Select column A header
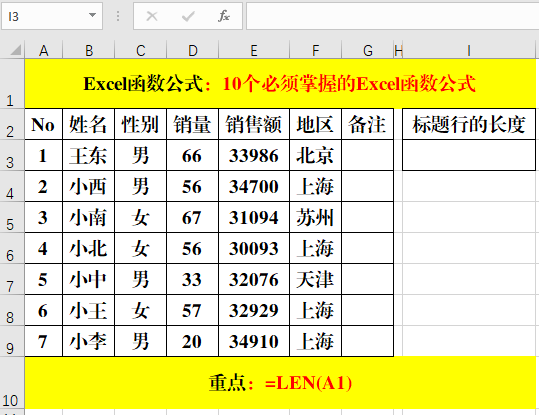The image size is (539, 415). point(44,50)
